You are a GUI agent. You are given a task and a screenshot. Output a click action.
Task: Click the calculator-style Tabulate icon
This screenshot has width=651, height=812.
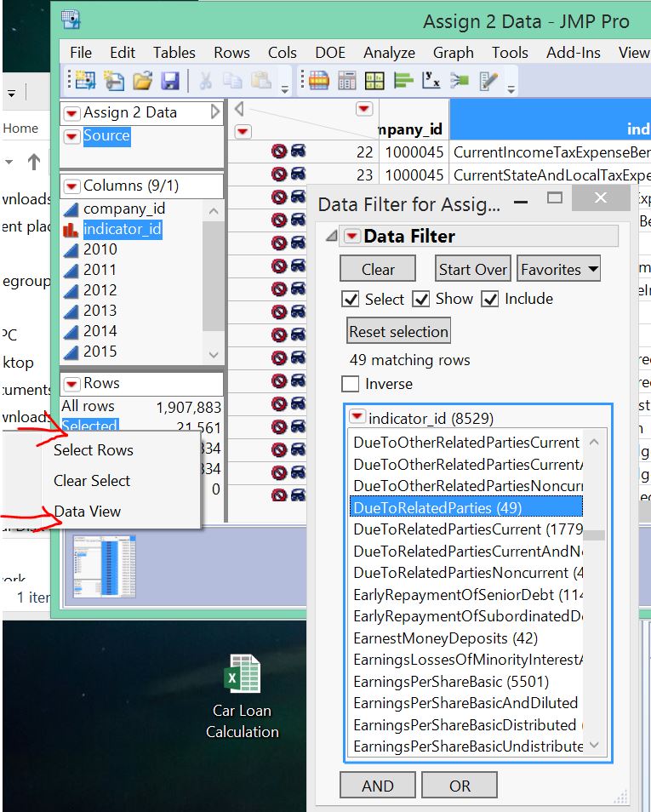(347, 81)
